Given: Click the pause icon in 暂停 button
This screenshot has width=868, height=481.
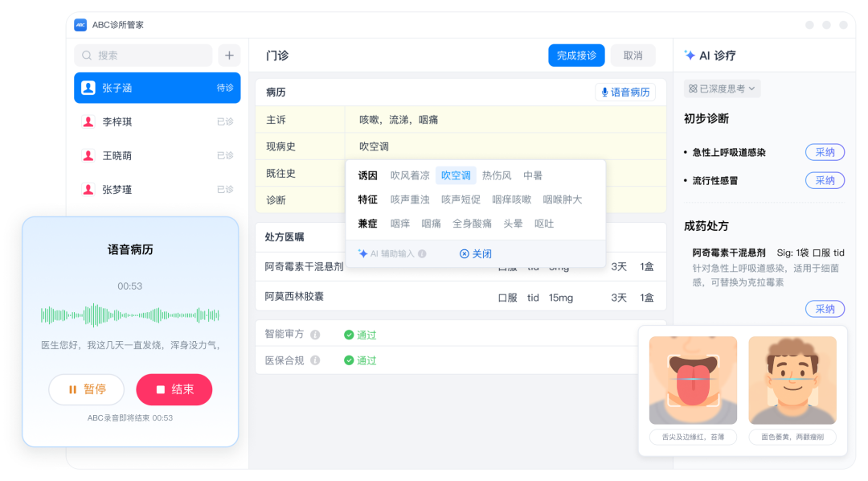Looking at the screenshot, I should coord(74,389).
